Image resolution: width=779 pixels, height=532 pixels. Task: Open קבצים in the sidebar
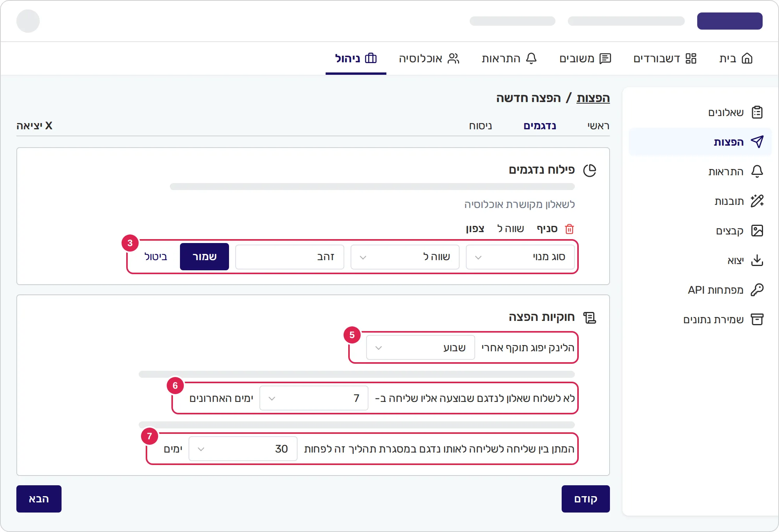[x=700, y=231]
